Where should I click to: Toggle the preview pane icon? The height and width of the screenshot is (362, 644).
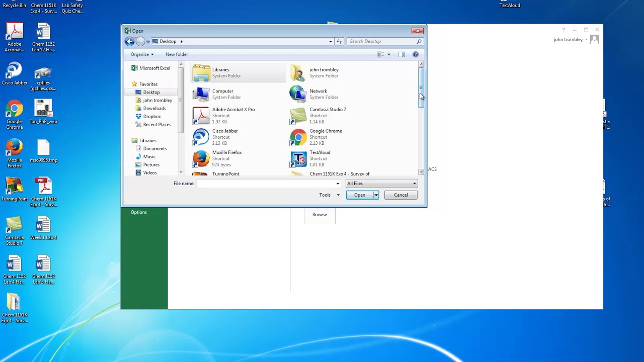(x=401, y=54)
